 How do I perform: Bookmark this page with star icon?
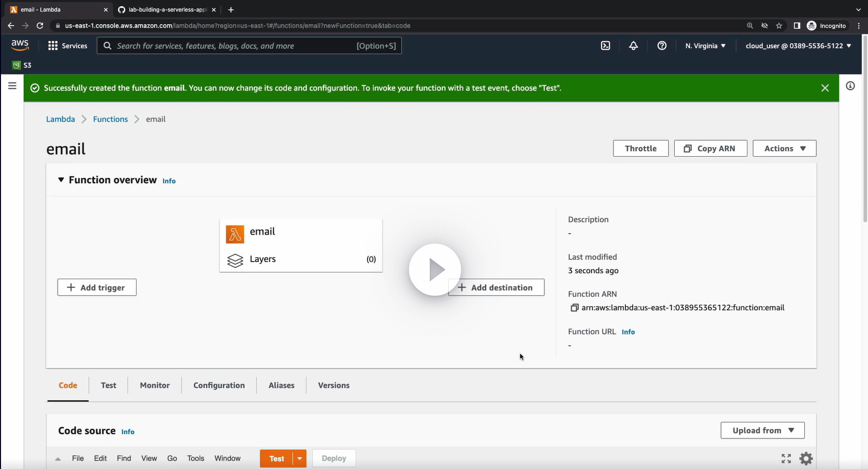click(779, 26)
